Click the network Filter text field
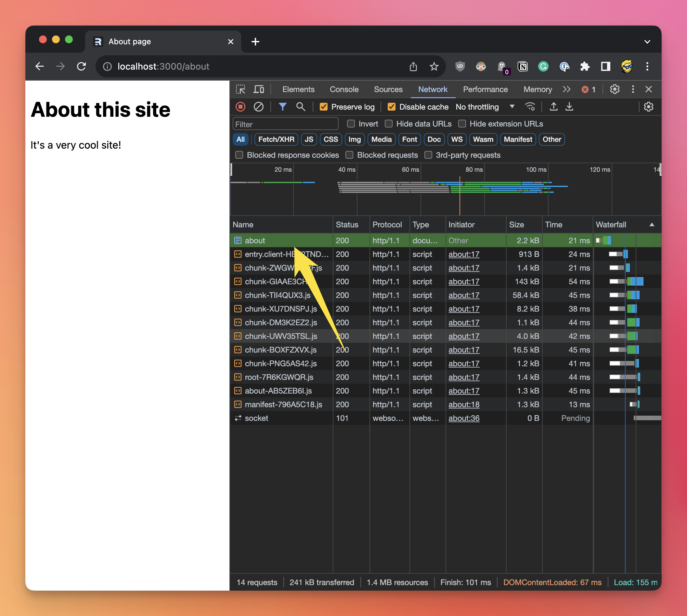The width and height of the screenshot is (687, 616). [x=285, y=124]
